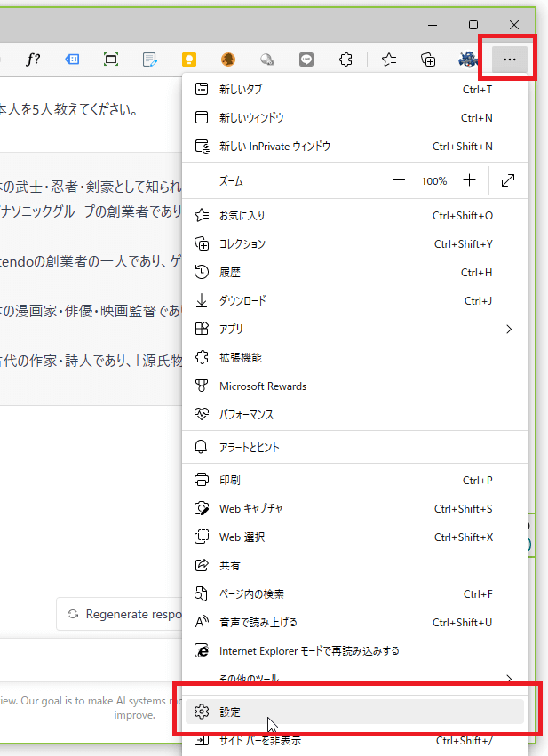
Task: Open the three-dot Settings and more button
Action: click(x=509, y=60)
